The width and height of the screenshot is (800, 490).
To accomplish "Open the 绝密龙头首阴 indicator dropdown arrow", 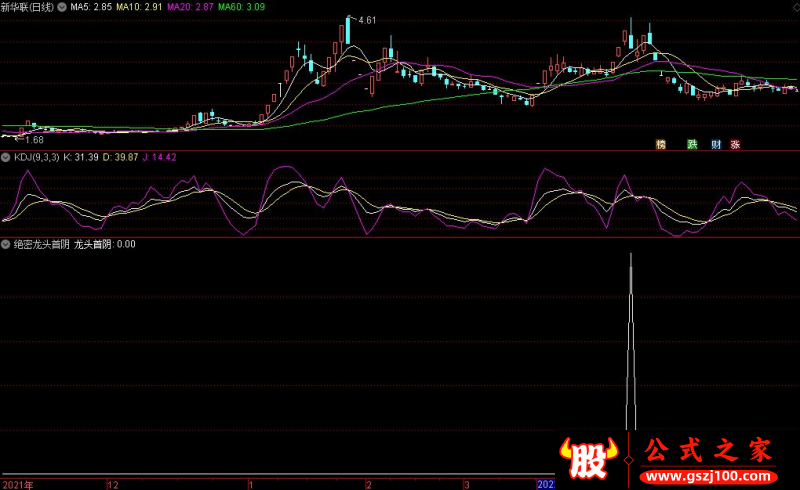I will 6,243.
